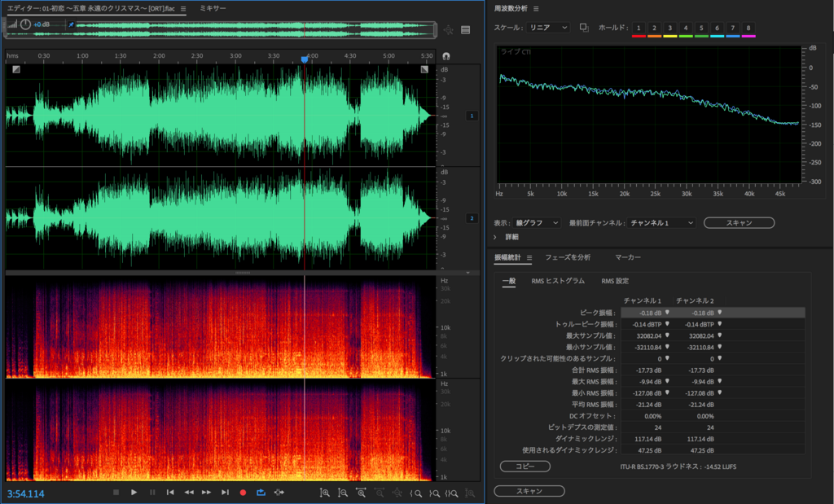Click the Zoom In Time icon
The height and width of the screenshot is (504, 834).
(361, 493)
